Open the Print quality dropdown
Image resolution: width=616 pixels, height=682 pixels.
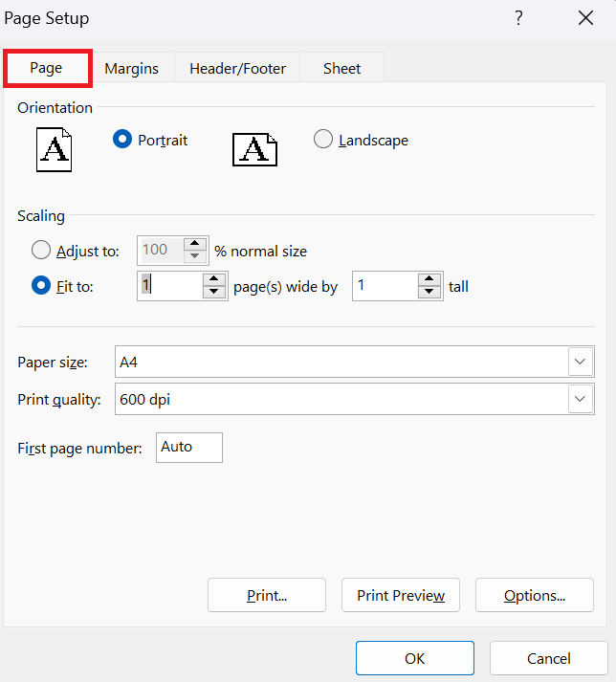(580, 399)
